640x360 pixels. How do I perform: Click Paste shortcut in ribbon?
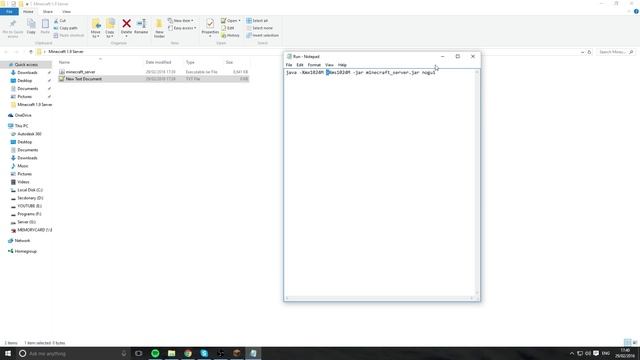coord(69,36)
